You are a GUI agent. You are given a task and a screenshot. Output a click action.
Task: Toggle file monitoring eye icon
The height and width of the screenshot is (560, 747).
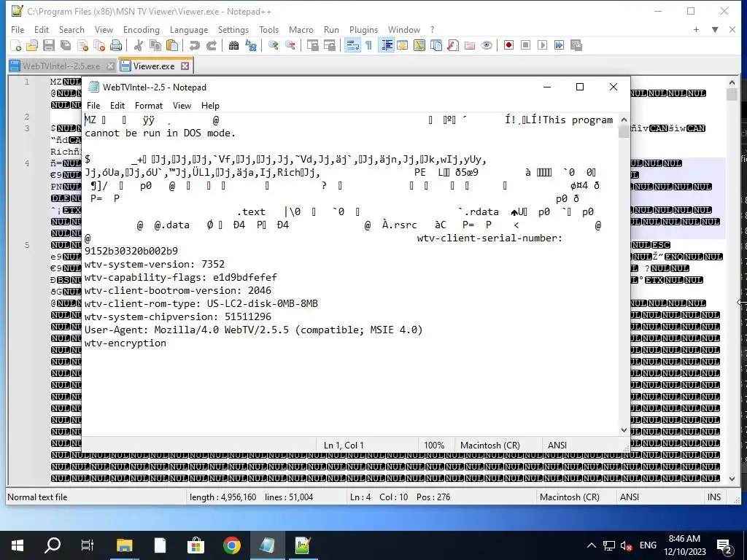point(487,45)
